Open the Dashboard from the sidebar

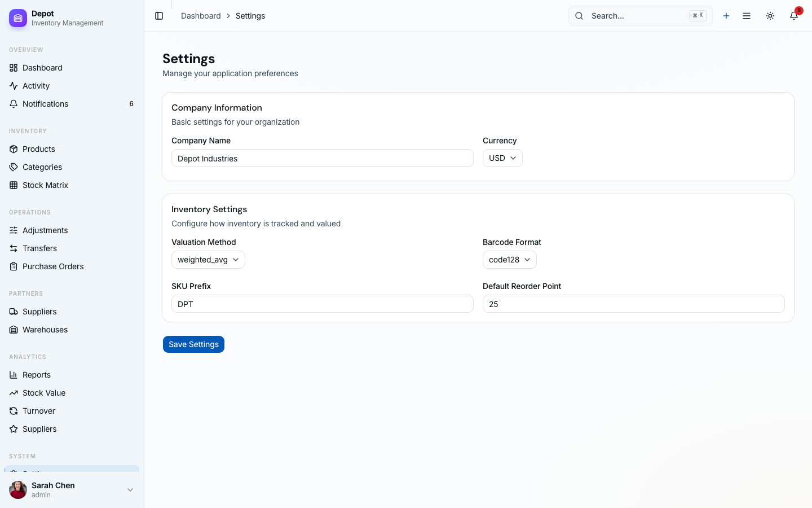click(42, 68)
